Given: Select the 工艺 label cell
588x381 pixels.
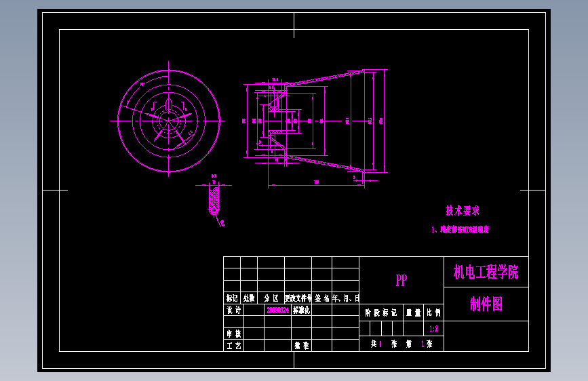Looking at the screenshot, I should pos(233,345).
